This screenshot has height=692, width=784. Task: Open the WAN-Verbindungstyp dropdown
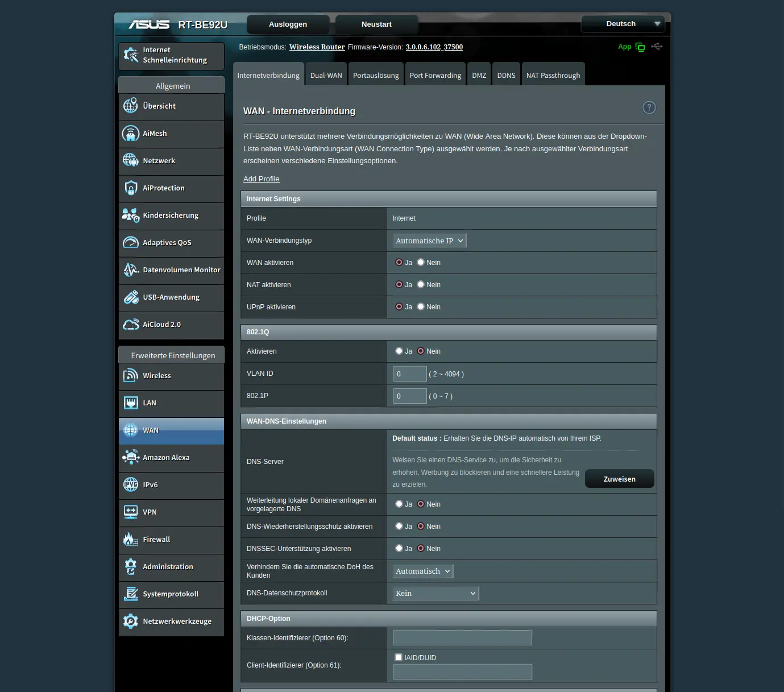(429, 241)
